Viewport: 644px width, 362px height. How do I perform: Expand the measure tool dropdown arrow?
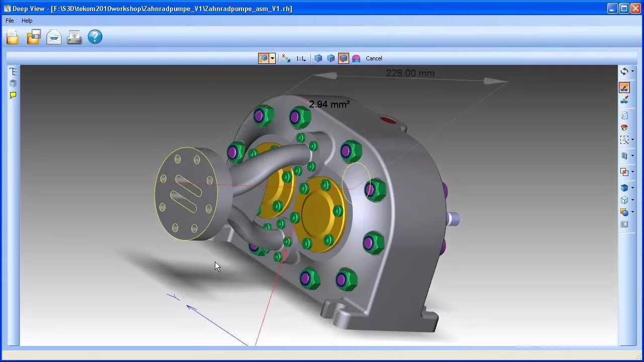tap(272, 58)
